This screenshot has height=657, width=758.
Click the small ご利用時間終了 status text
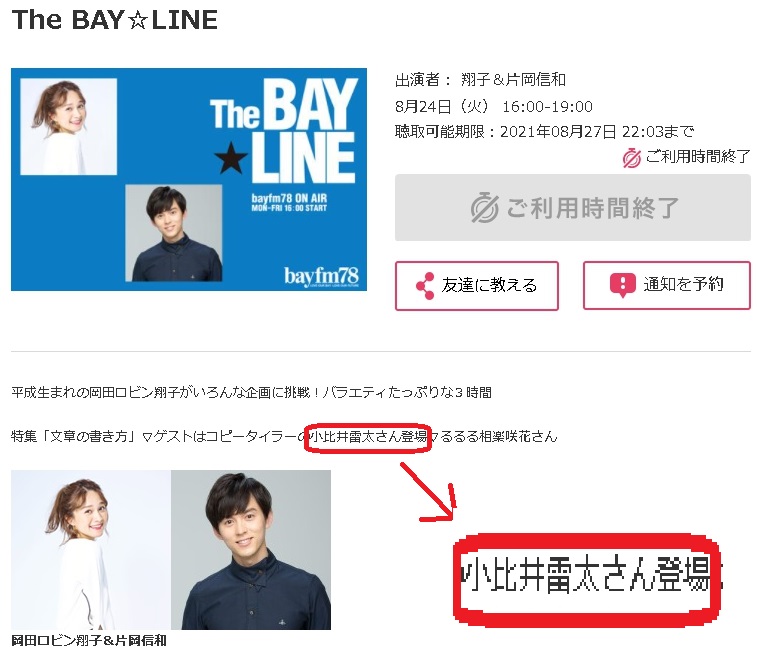[x=697, y=157]
